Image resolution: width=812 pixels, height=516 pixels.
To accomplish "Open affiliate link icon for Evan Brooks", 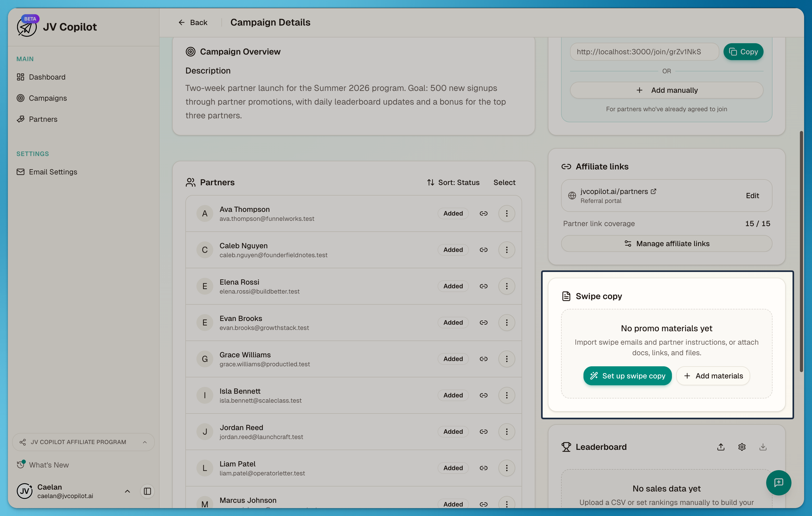I will (484, 323).
